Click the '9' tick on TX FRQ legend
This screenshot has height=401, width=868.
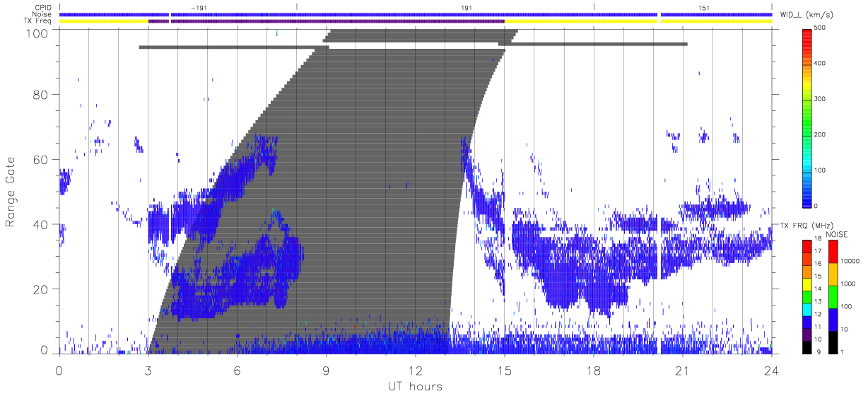pos(819,351)
